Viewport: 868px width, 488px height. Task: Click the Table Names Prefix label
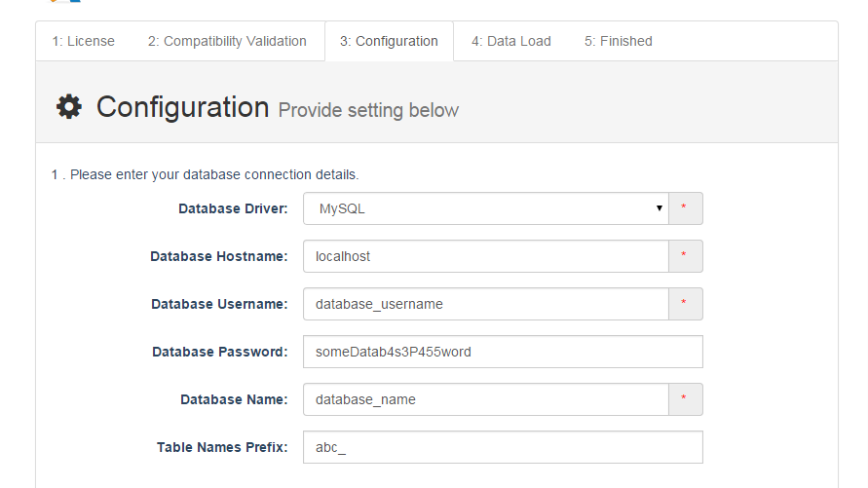(x=222, y=447)
